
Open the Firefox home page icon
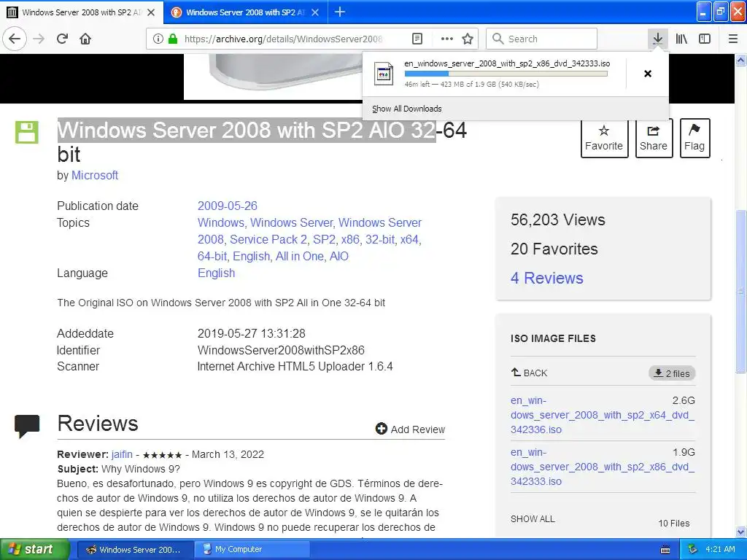(85, 39)
